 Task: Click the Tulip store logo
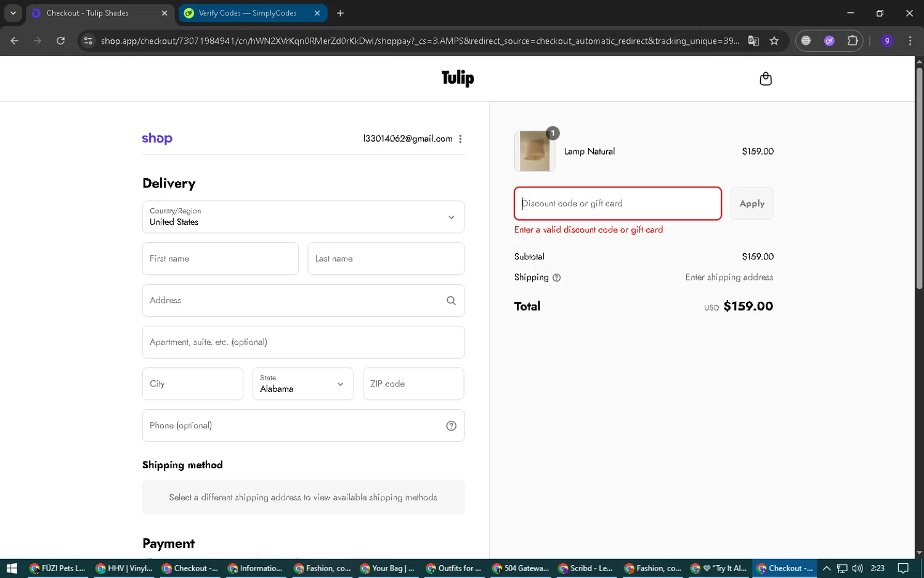(x=458, y=78)
